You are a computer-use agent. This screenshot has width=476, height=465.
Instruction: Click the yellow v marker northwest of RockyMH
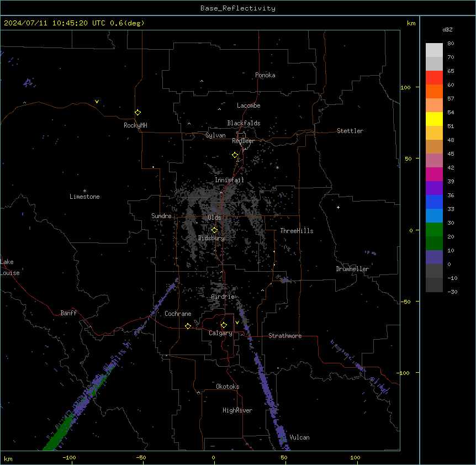click(97, 102)
